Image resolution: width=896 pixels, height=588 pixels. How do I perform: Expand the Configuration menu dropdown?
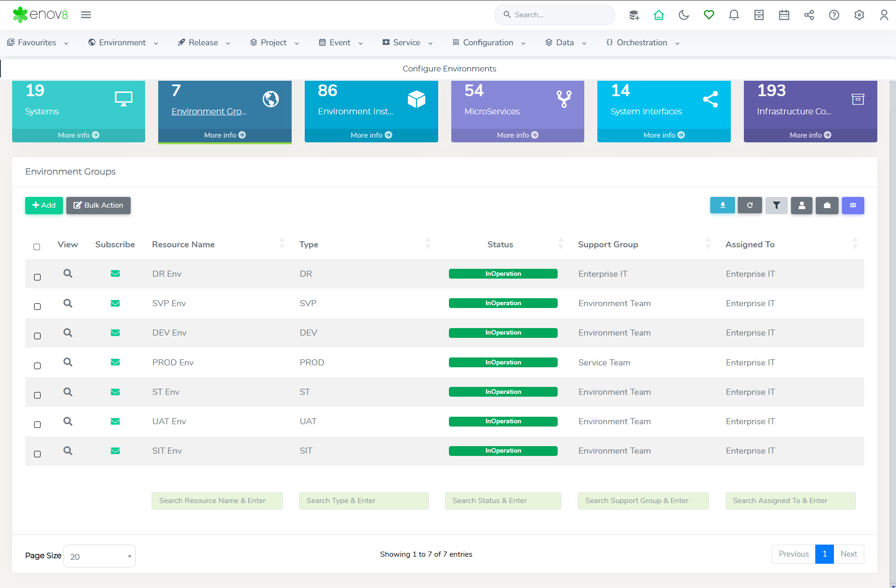(x=489, y=42)
